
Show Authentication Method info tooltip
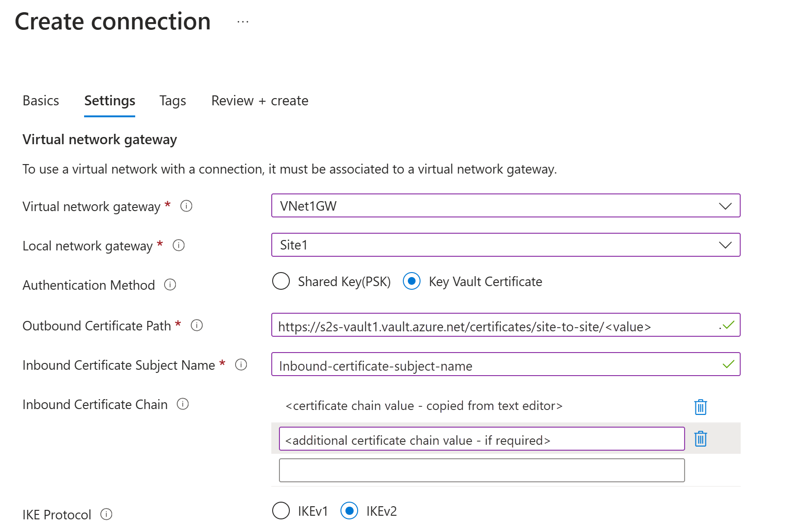pos(170,285)
